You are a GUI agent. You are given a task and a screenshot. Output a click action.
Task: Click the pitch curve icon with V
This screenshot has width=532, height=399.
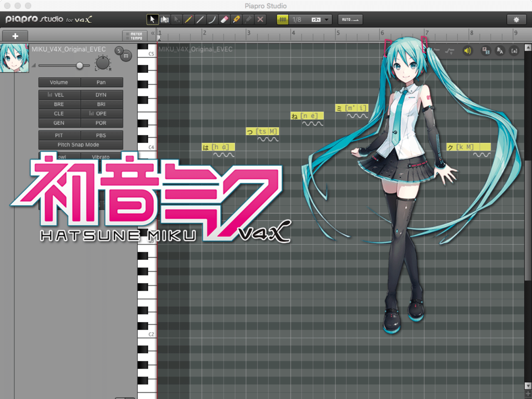450,51
